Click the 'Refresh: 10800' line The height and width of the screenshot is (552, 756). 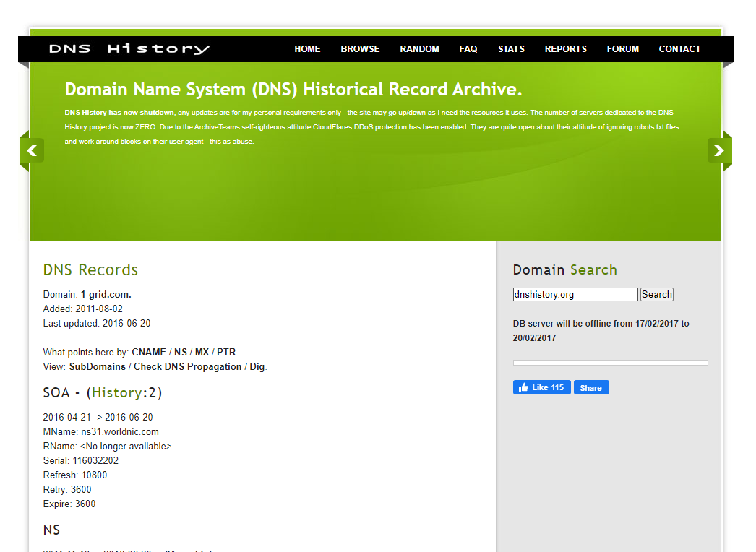point(74,475)
